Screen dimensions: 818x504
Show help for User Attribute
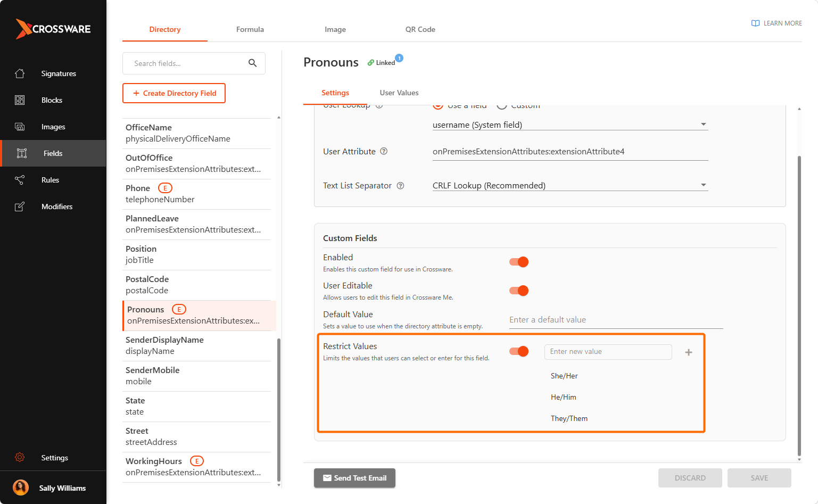point(384,151)
